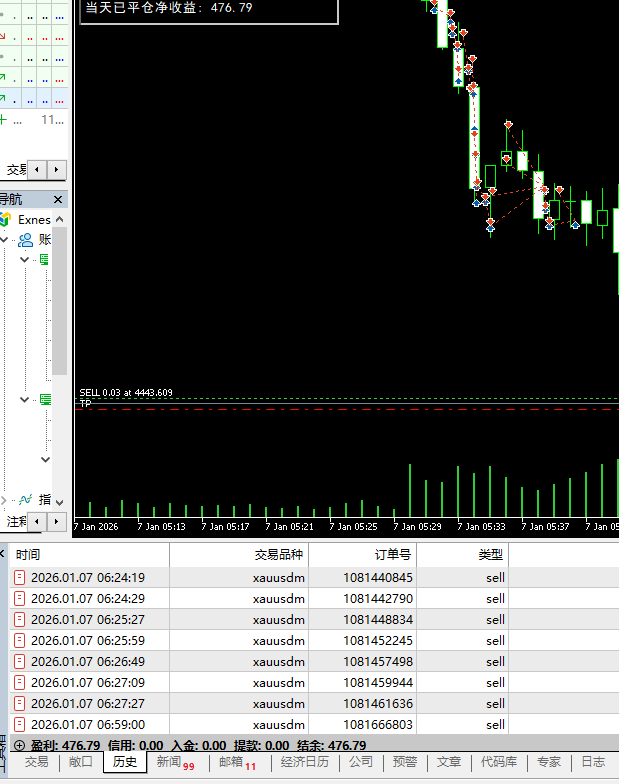Click the market watch 交易 tab
This screenshot has width=619, height=784.
point(16,170)
